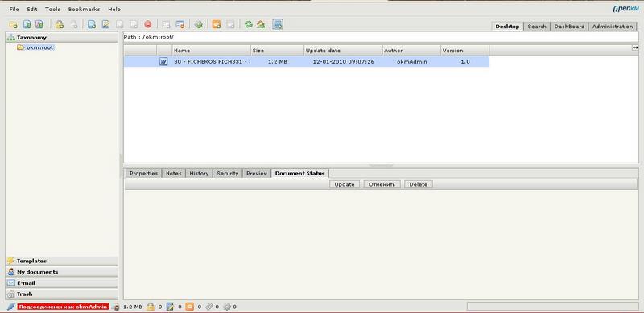This screenshot has height=313, width=644.
Task: Open the File menu
Action: click(x=14, y=9)
